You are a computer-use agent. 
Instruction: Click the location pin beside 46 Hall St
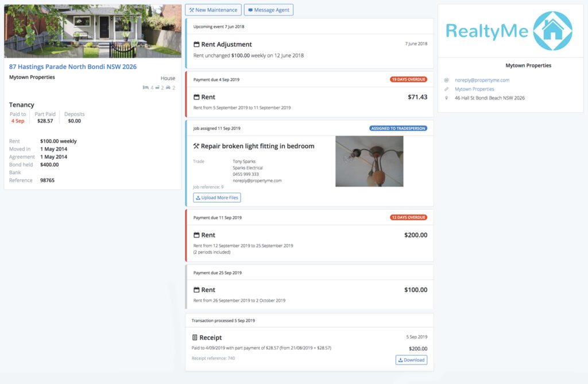tap(446, 98)
